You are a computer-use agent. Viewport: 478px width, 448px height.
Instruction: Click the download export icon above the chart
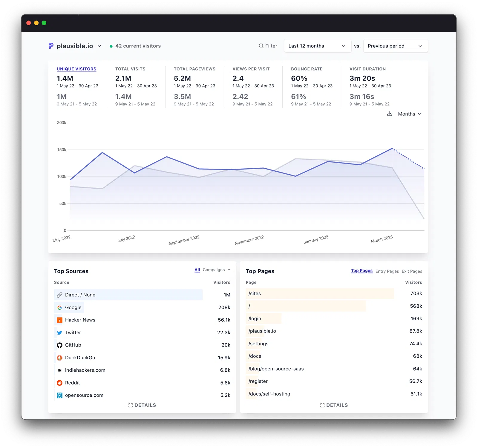point(390,114)
